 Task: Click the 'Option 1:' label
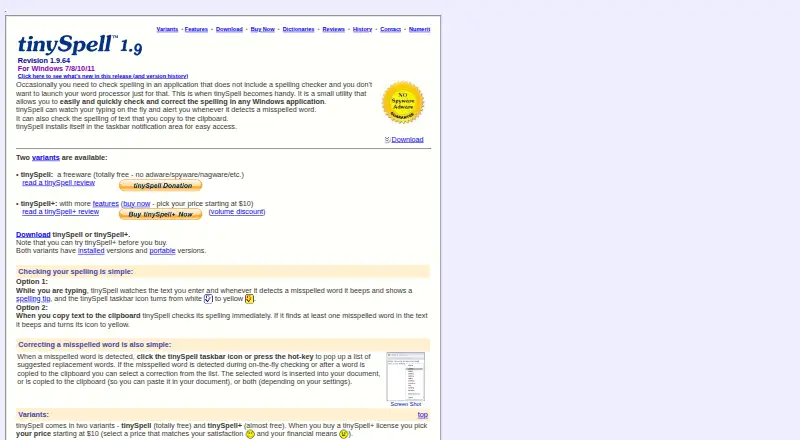32,281
